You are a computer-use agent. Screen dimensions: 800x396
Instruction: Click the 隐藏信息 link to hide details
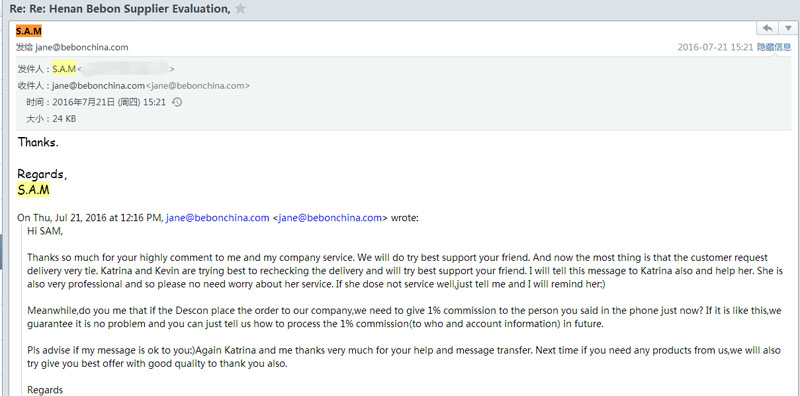click(774, 47)
